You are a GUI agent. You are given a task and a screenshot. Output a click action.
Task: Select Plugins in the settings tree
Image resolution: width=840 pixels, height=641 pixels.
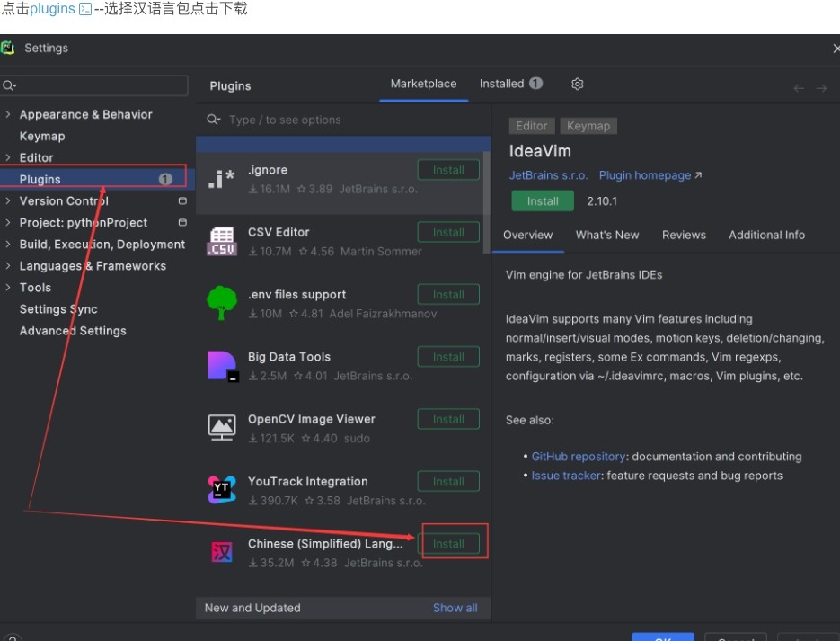(x=40, y=179)
